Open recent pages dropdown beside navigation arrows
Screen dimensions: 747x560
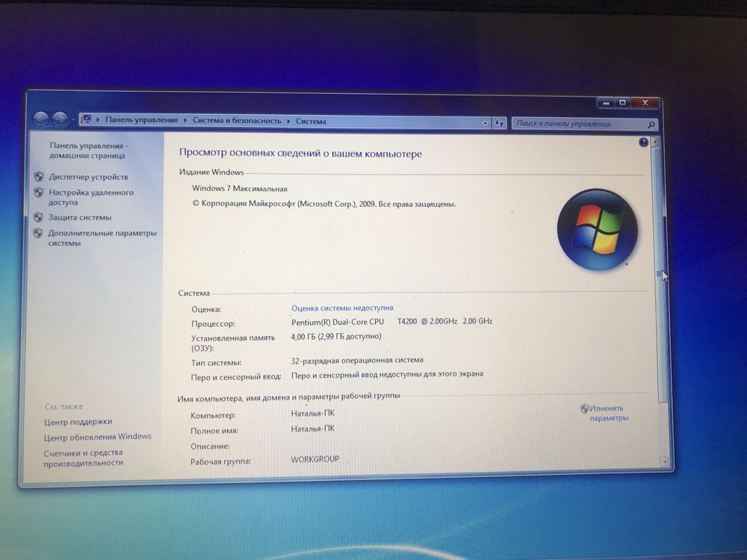pyautogui.click(x=73, y=119)
